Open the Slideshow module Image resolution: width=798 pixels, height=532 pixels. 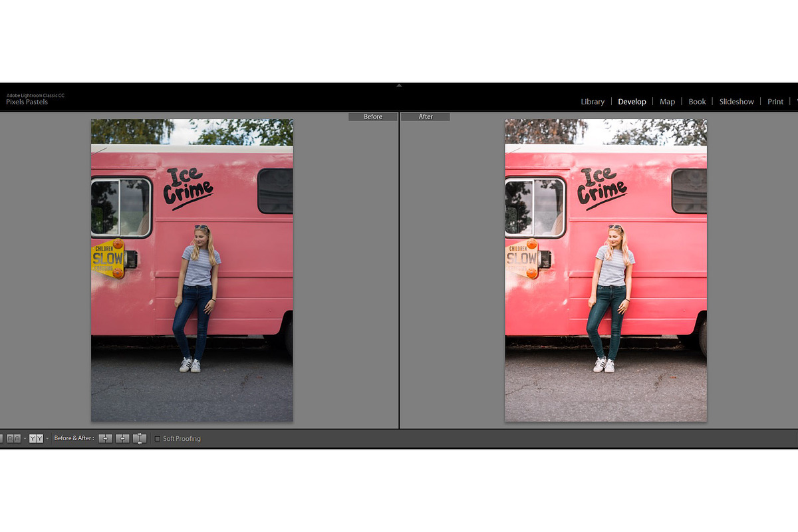[737, 102]
